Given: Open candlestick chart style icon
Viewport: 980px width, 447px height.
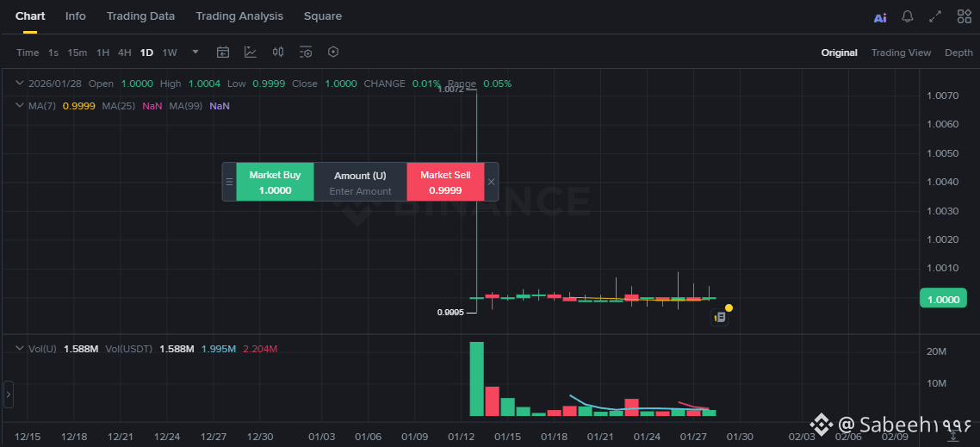Looking at the screenshot, I should [278, 53].
